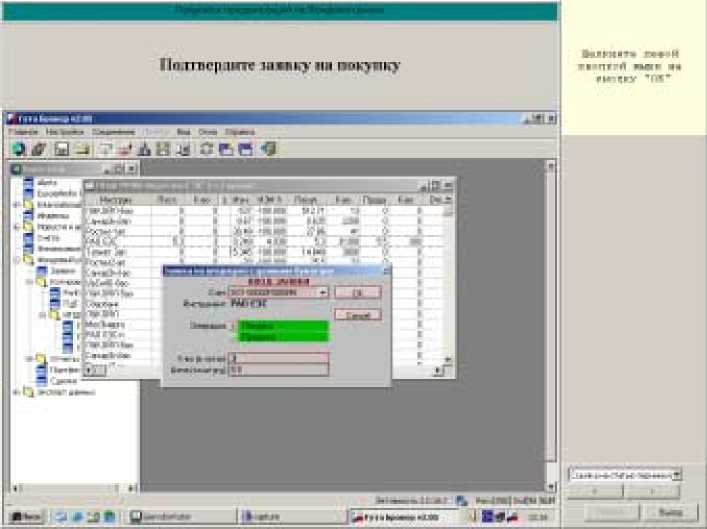Open the Windows Start button on taskbar
The image size is (707, 529).
click(x=24, y=517)
